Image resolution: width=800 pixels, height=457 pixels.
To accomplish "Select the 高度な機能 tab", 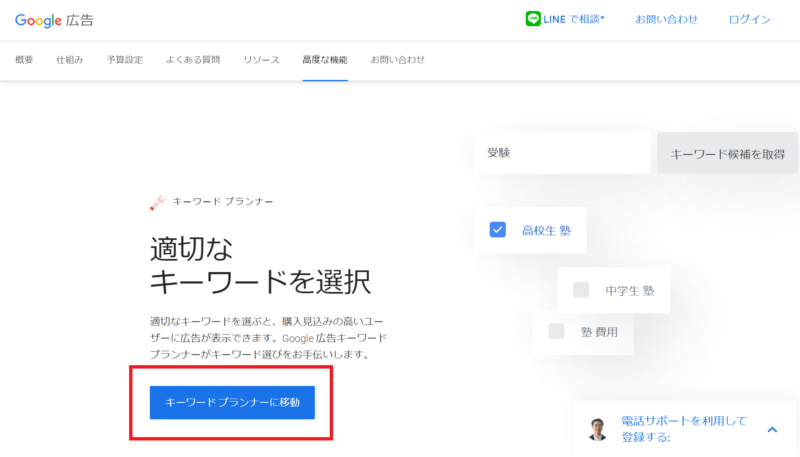I will (325, 60).
